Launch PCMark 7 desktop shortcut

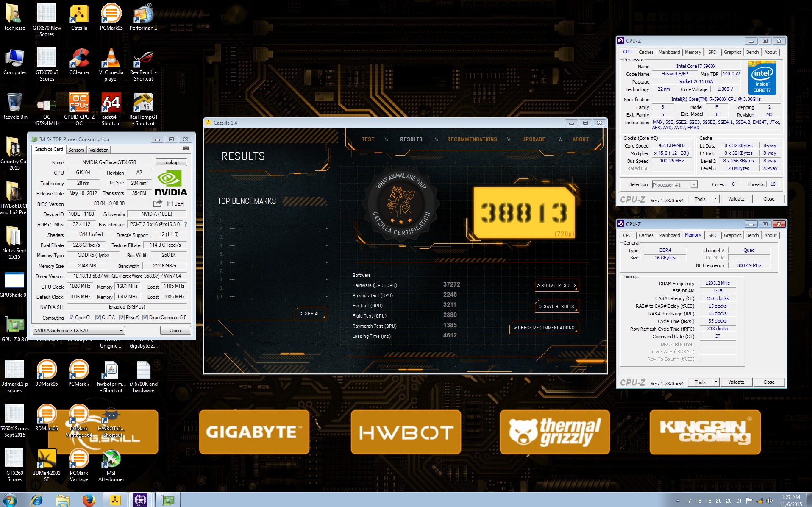(79, 373)
